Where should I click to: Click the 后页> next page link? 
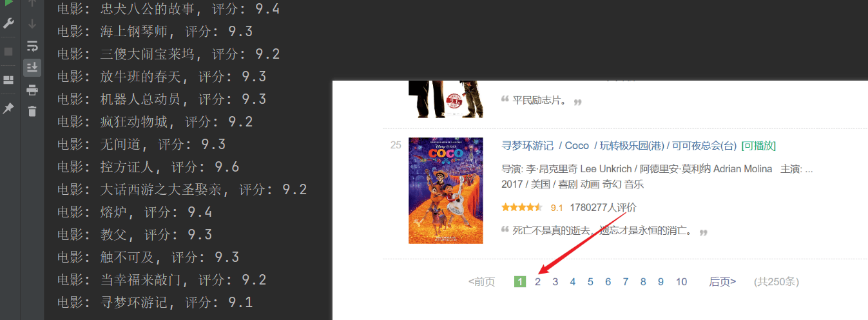722,281
